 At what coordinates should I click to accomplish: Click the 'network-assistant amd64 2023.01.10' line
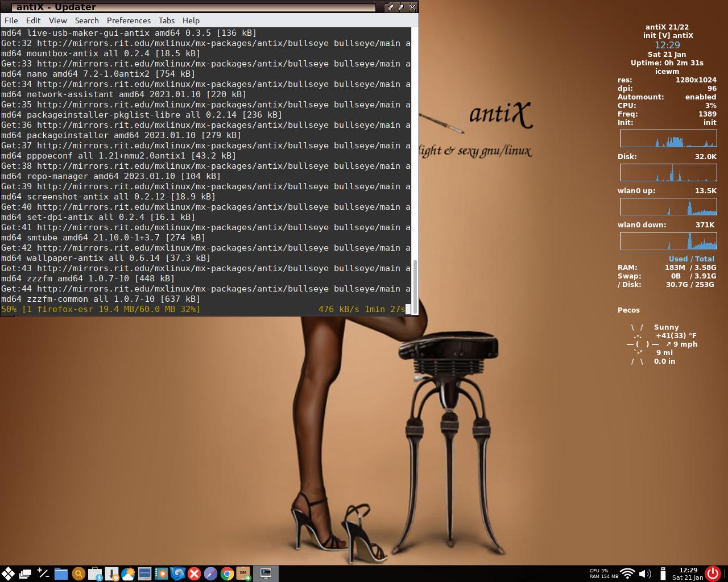tap(123, 94)
